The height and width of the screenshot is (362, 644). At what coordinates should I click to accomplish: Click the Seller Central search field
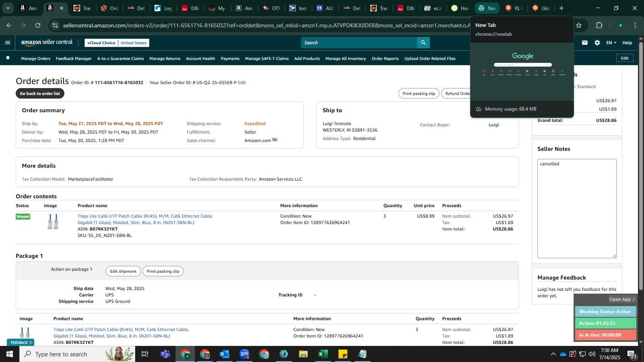point(359,43)
